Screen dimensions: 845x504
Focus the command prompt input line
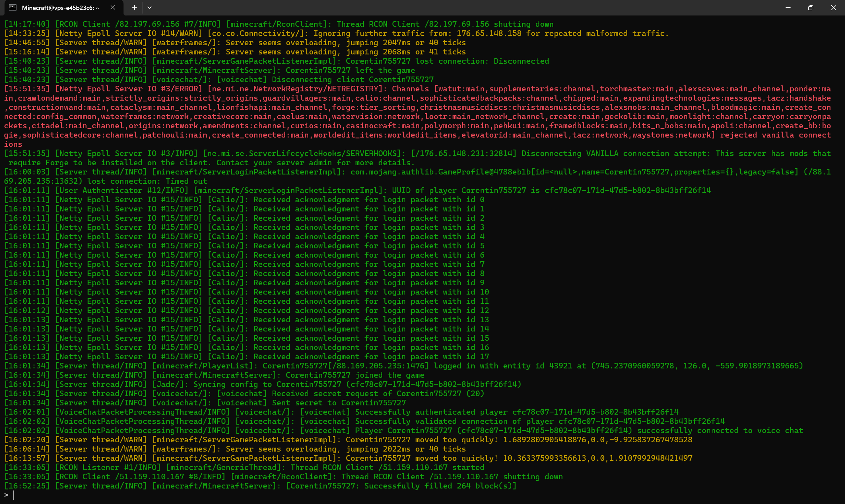[x=422, y=495]
